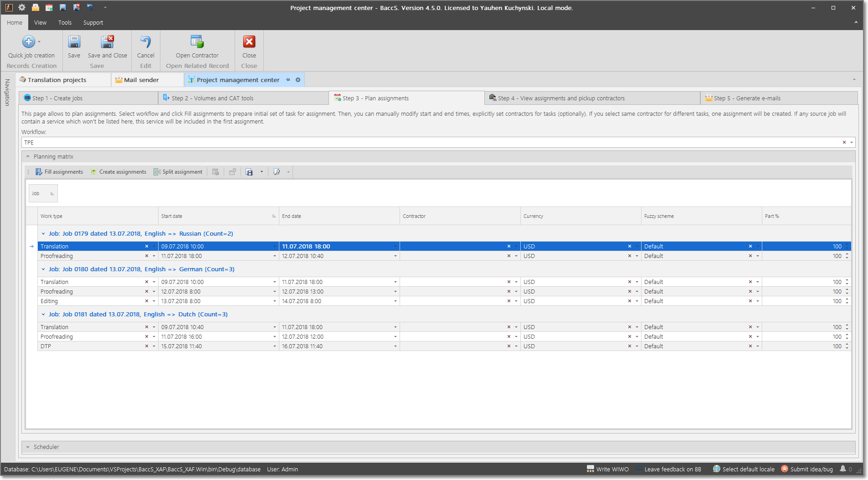Image resolution: width=868 pixels, height=480 pixels.
Task: Clear the TPE workflow field
Action: pyautogui.click(x=844, y=142)
